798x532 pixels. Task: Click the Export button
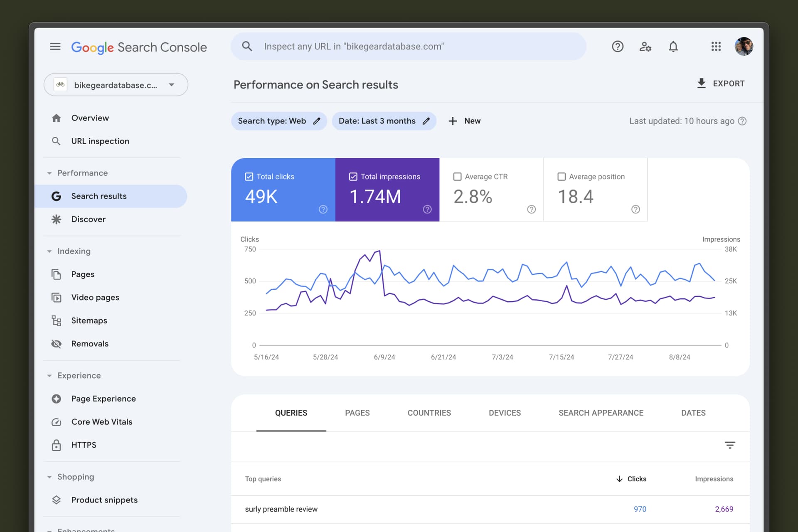721,83
